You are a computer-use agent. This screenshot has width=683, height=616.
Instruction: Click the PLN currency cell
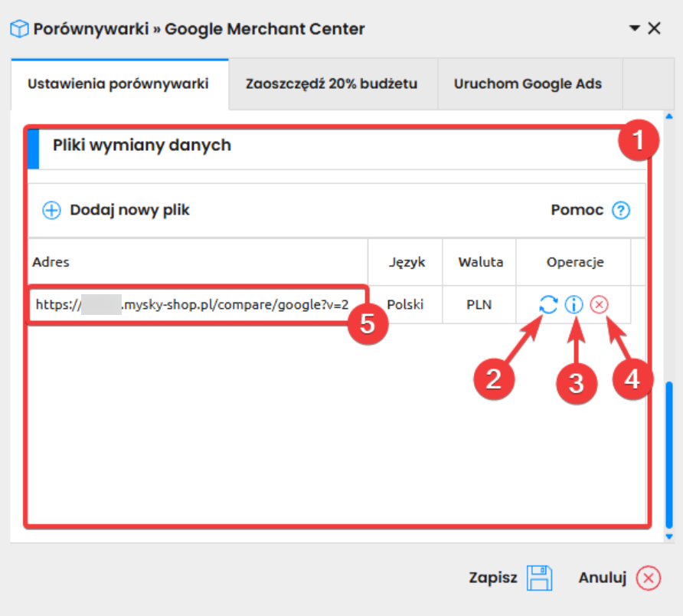click(x=479, y=304)
